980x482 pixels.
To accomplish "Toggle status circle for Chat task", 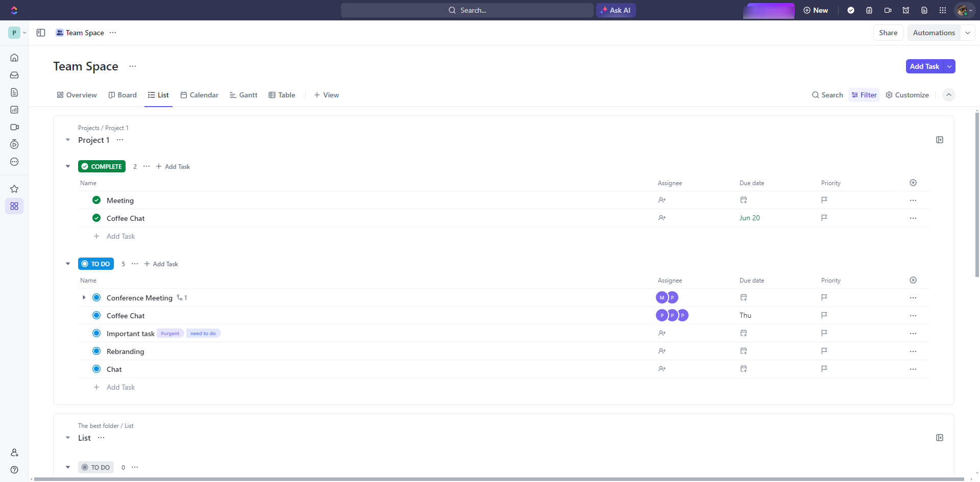I will coord(96,369).
